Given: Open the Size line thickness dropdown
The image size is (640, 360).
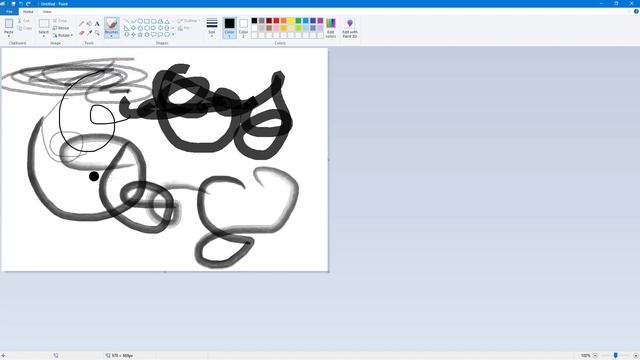Looking at the screenshot, I should tap(211, 28).
